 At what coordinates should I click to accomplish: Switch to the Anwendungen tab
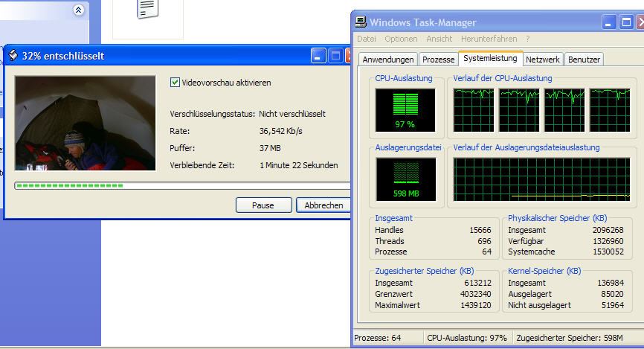(x=388, y=60)
